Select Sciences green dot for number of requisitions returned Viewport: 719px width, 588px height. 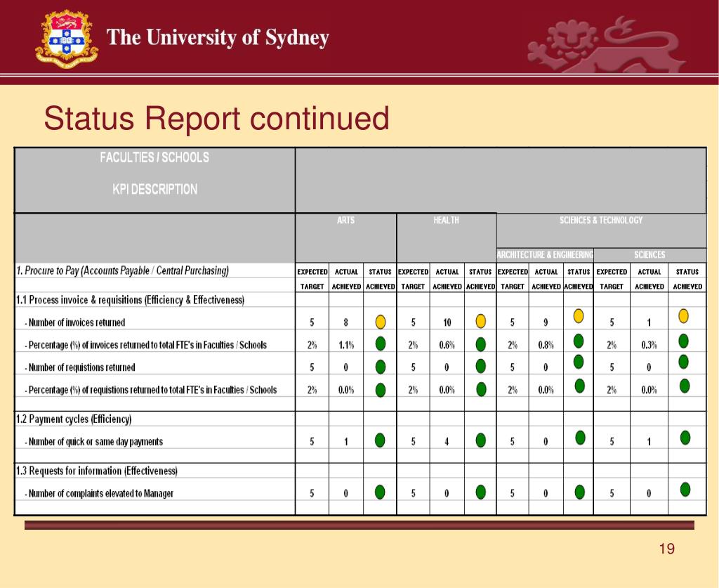683,362
